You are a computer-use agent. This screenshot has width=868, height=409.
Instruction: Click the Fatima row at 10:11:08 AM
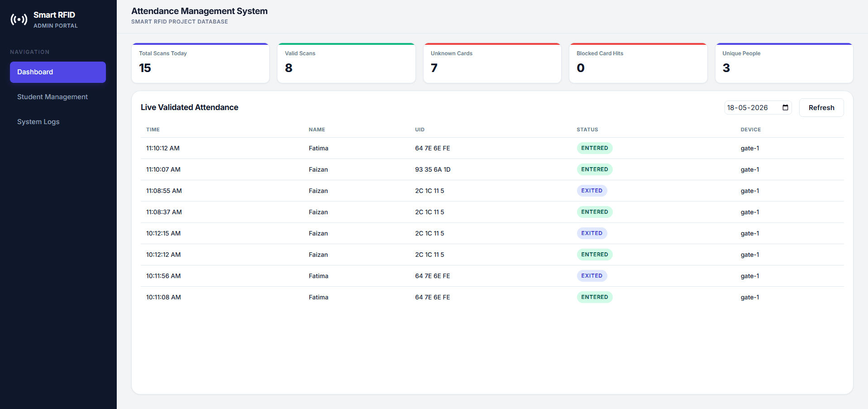point(492,297)
